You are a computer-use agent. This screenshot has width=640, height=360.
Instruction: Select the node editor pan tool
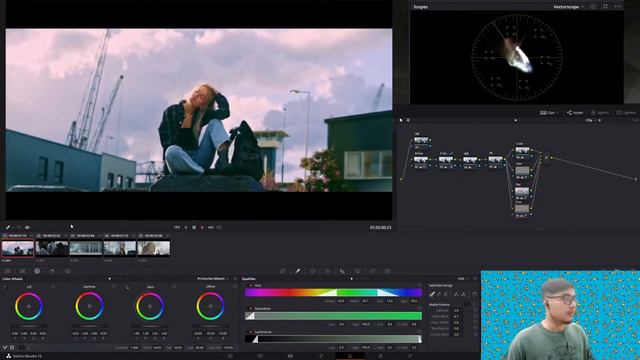[x=408, y=120]
